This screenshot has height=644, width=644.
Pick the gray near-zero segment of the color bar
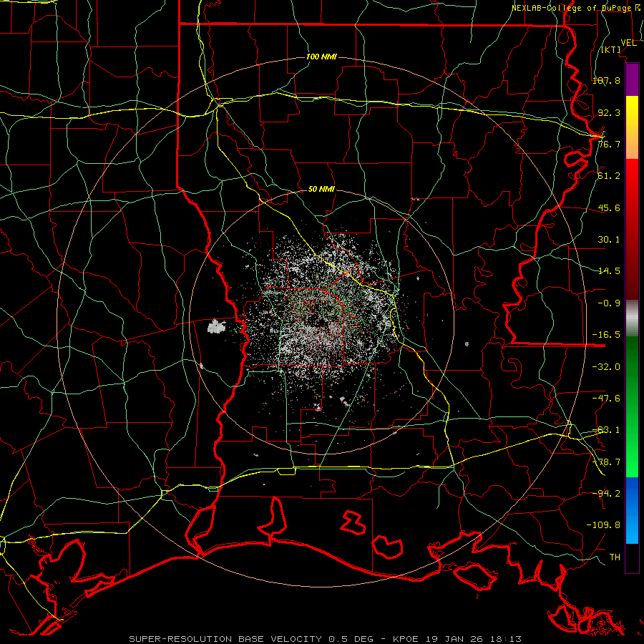(x=632, y=318)
